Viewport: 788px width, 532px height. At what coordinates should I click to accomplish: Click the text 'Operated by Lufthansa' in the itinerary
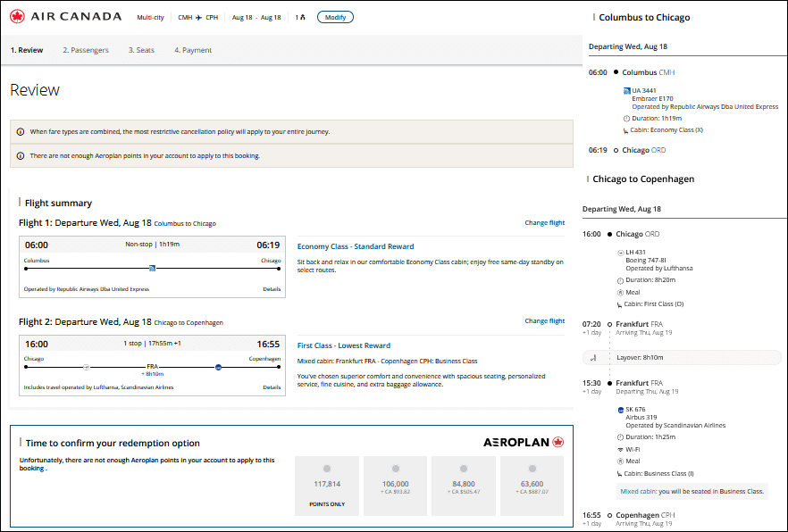tap(658, 269)
